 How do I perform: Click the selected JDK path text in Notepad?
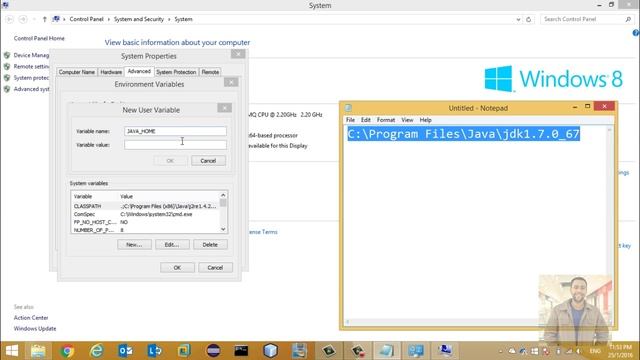pos(464,134)
